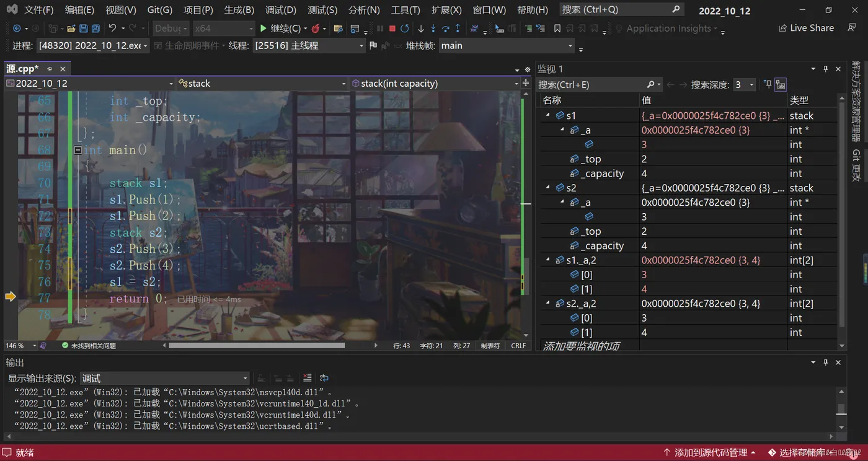Open the Watch 1 window position menu

[813, 69]
